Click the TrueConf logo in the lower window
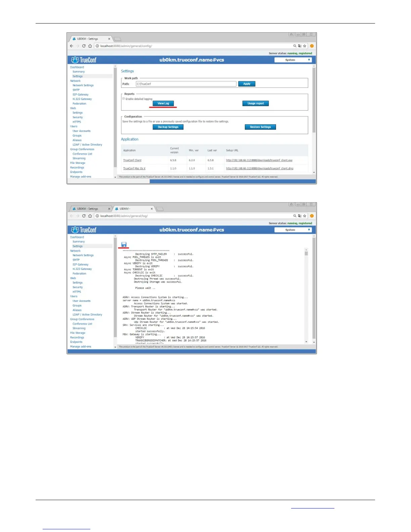Screen dimensions: 411x532 point(84,230)
